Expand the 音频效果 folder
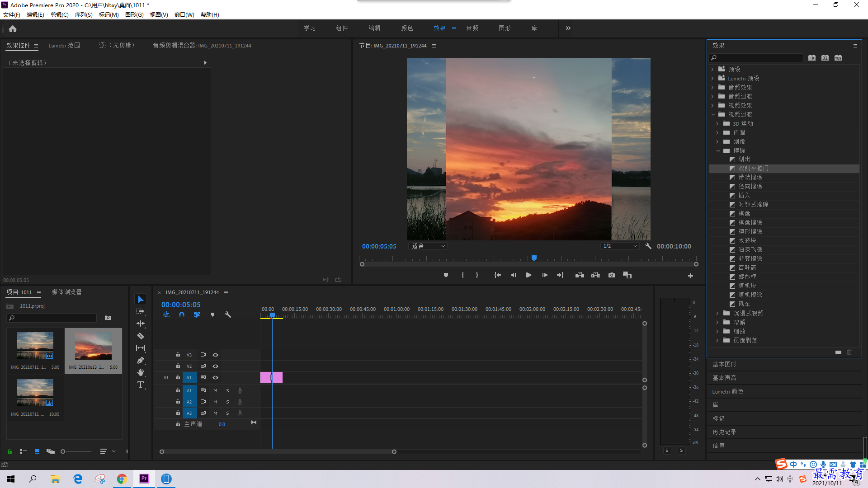The width and height of the screenshot is (868, 488). click(x=712, y=87)
